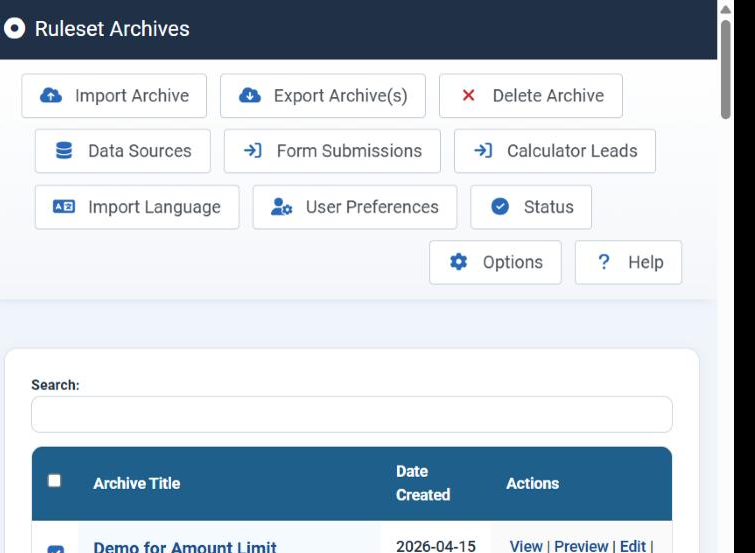Open Calculator Leads button text
The width and height of the screenshot is (755, 553).
pyautogui.click(x=572, y=151)
